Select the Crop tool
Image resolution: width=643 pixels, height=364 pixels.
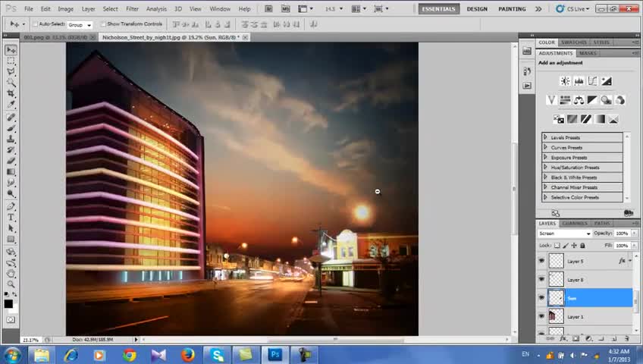tap(11, 93)
